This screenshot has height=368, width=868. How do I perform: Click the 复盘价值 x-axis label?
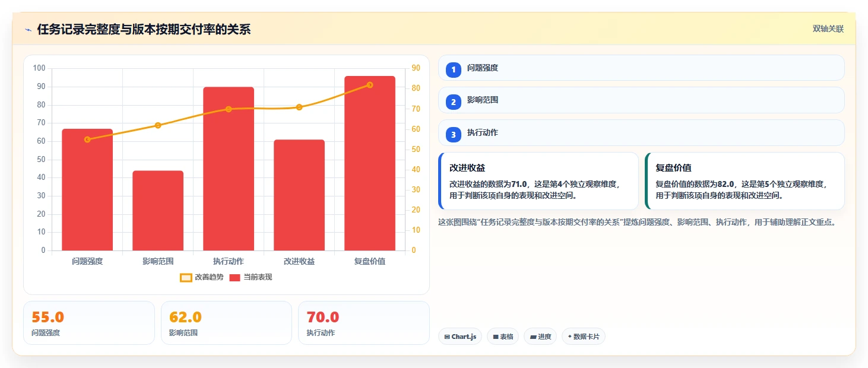(x=370, y=261)
